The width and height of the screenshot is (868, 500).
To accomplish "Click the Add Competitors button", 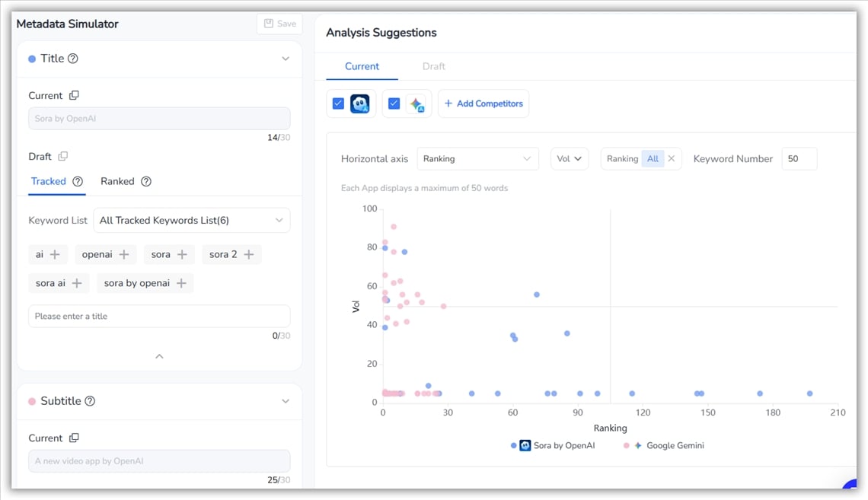I will coord(483,104).
